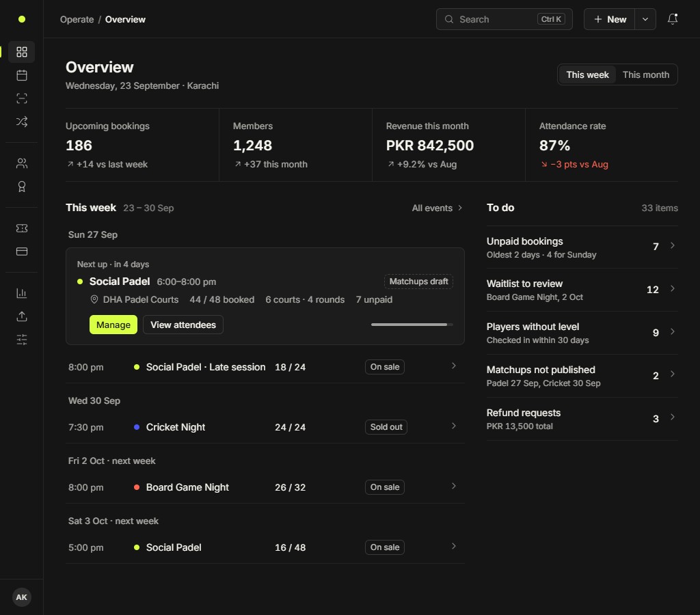Switch to This month view
The height and width of the screenshot is (615, 700).
tap(645, 74)
